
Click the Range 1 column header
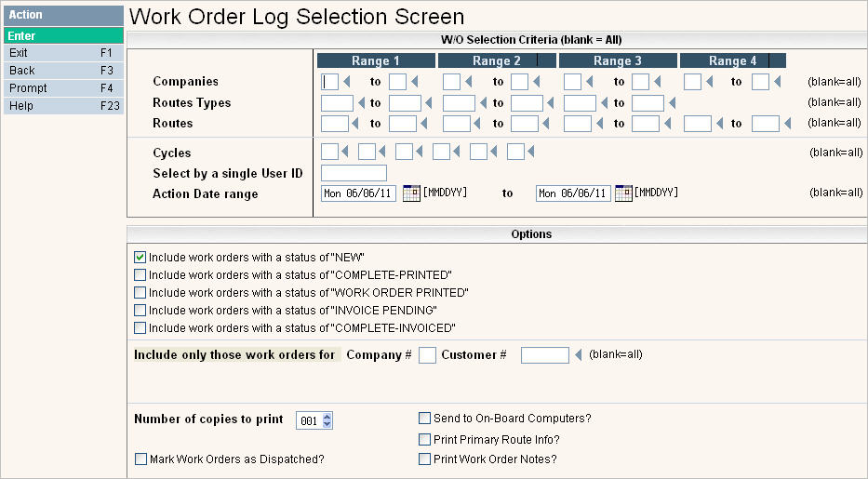376,60
